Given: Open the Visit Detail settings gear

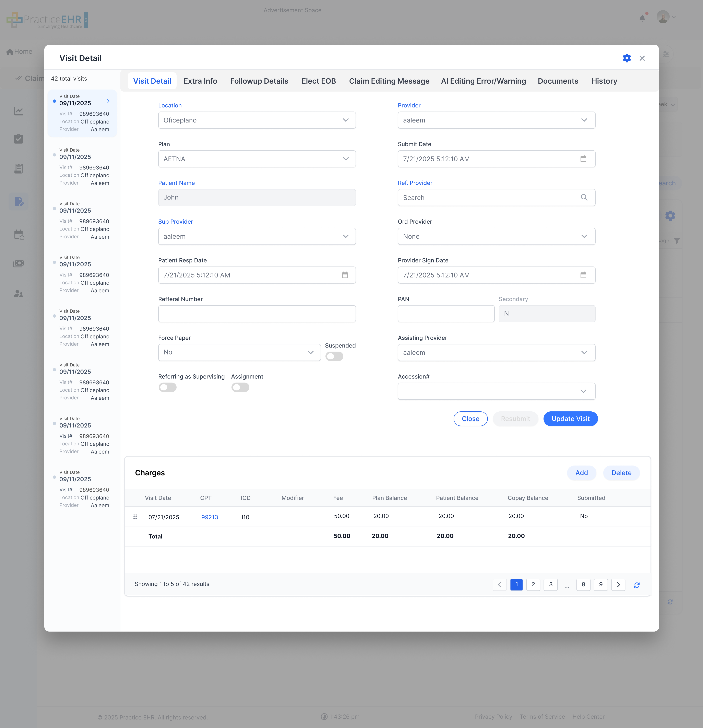Looking at the screenshot, I should click(627, 58).
